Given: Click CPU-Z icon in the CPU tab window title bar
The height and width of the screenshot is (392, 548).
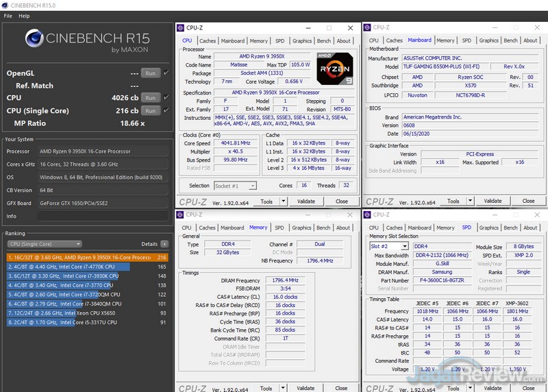Looking at the screenshot, I should point(182,28).
